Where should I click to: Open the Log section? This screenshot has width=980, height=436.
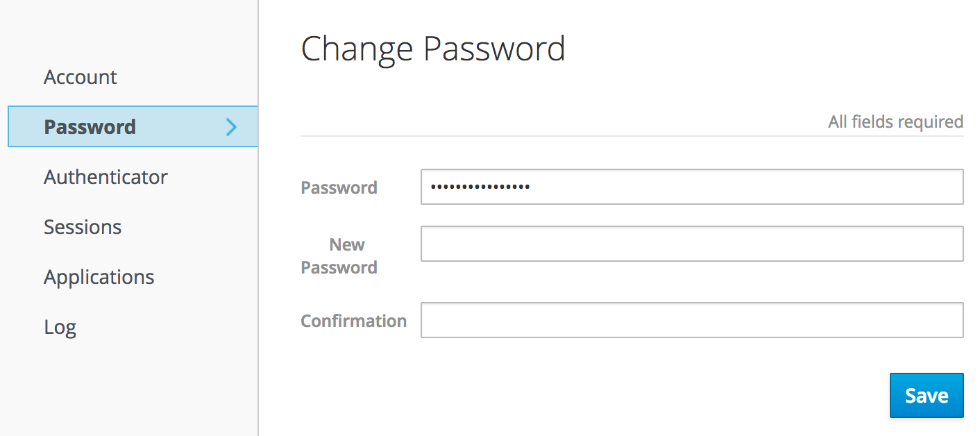(60, 327)
